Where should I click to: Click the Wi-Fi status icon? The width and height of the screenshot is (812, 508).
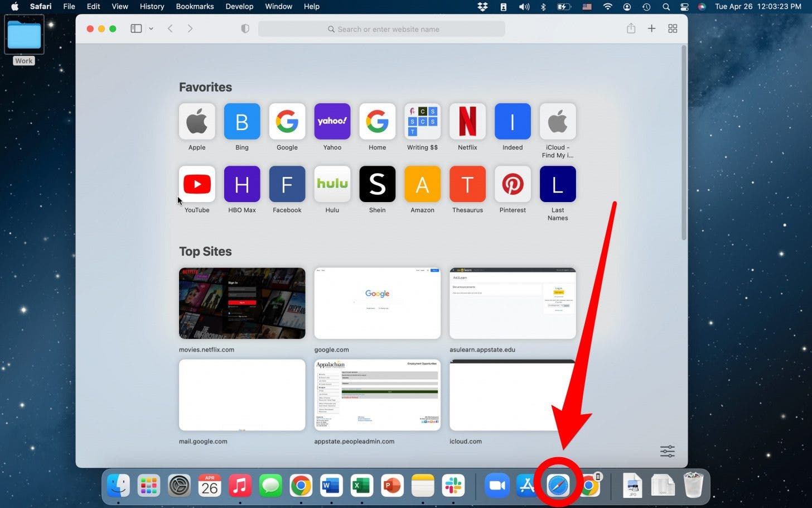pos(608,7)
